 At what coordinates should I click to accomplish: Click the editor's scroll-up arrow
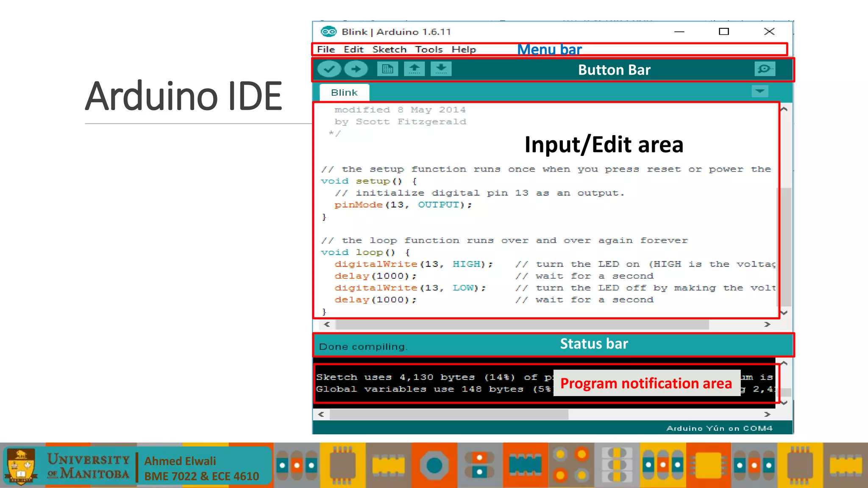[784, 109]
